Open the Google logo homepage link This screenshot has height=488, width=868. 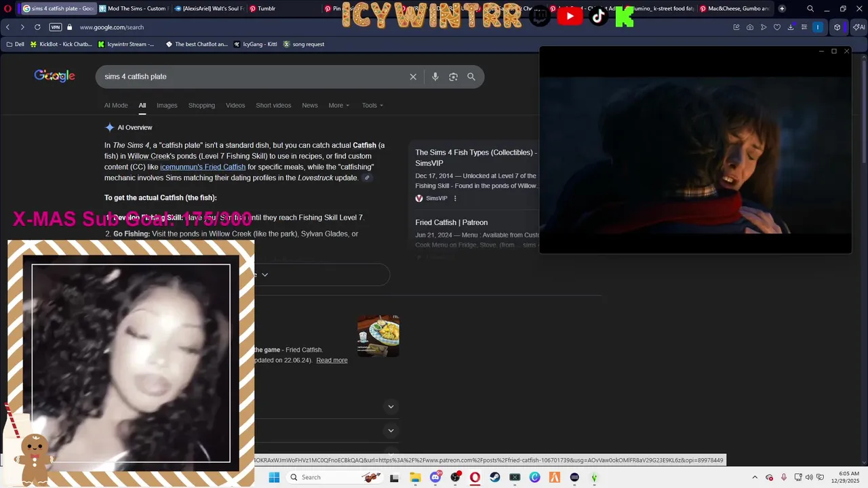(54, 76)
